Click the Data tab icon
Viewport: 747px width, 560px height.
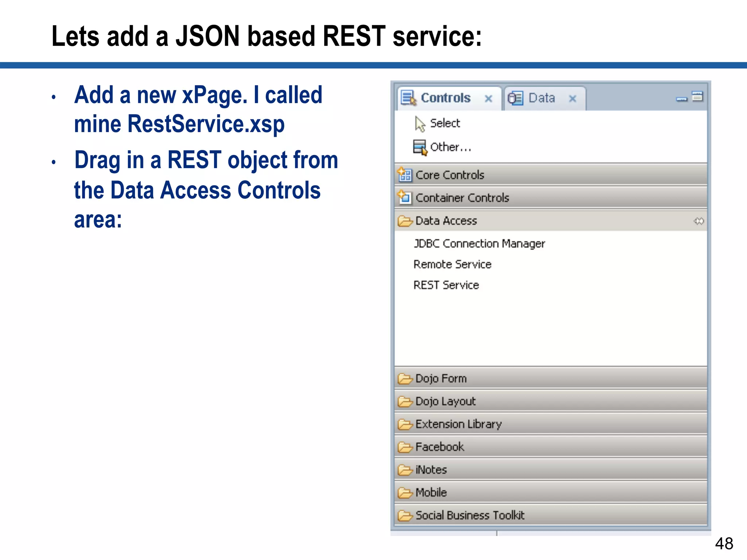click(x=515, y=98)
